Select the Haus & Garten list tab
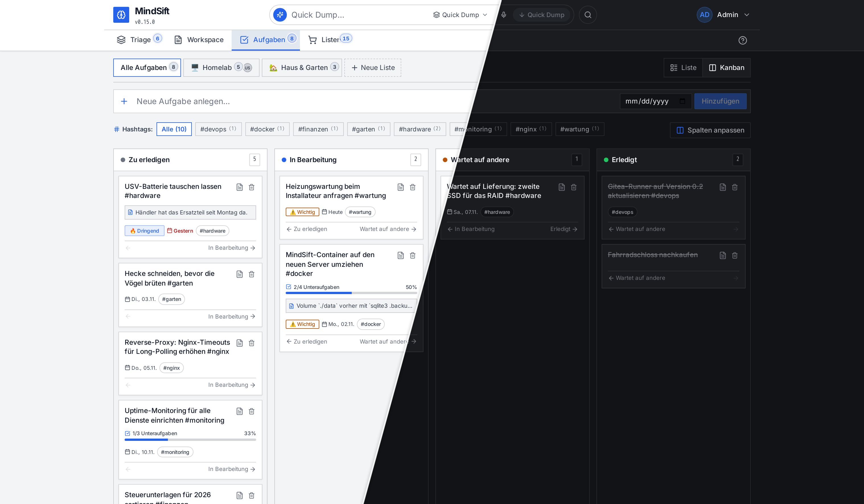 tap(302, 67)
